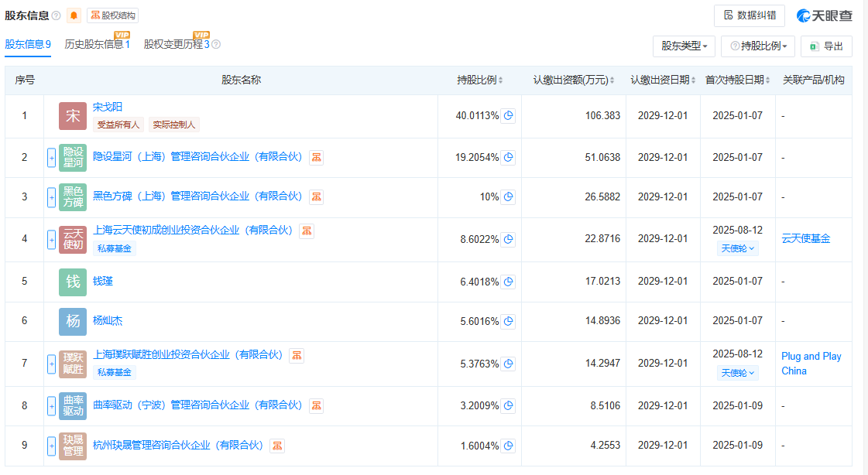Click the orange bell alert icon
The width and height of the screenshot is (868, 475).
(x=74, y=15)
